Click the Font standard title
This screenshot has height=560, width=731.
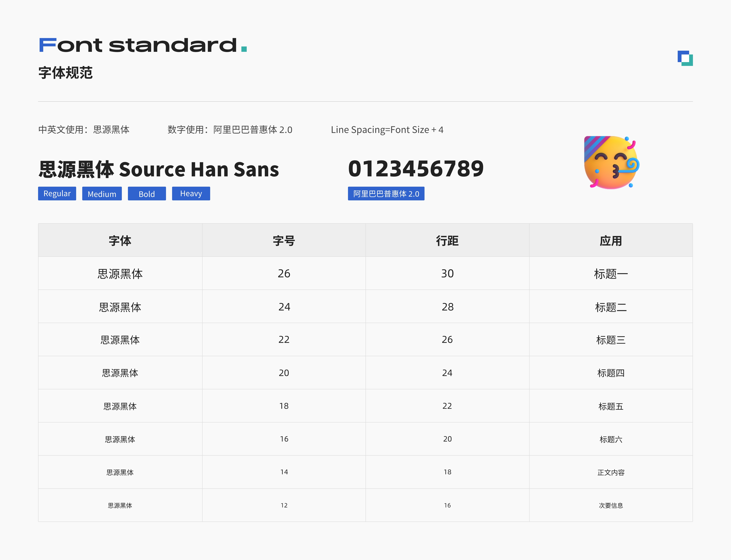(x=138, y=45)
